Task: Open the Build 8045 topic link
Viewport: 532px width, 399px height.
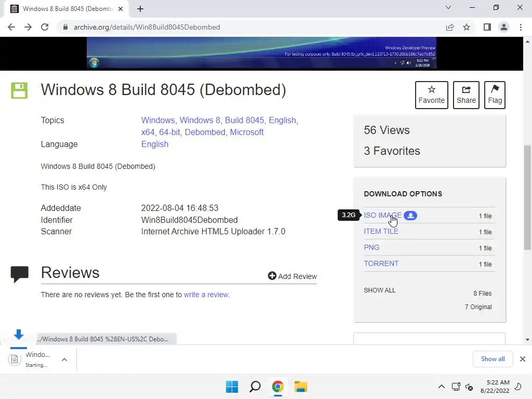Action: [x=244, y=121]
